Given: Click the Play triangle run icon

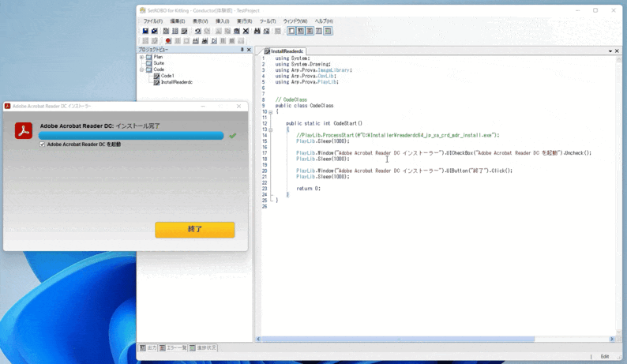Looking at the screenshot, I should 214,41.
